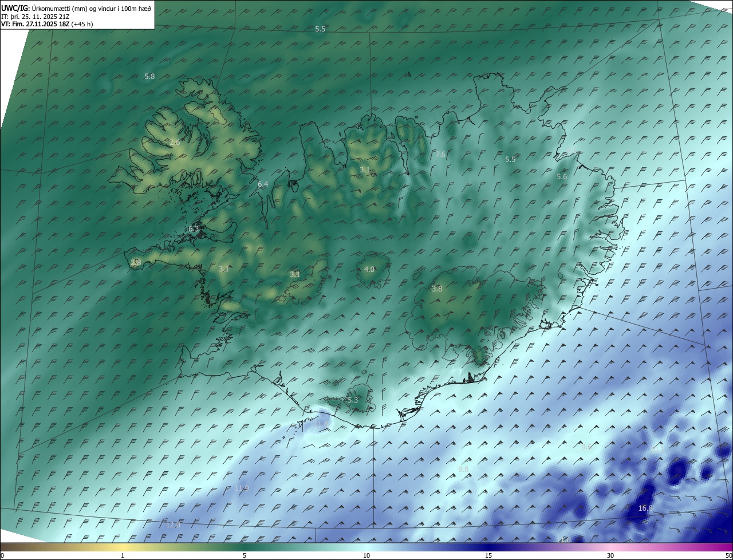
Task: Click the faint 9.6 value on the map
Action: [586, 447]
